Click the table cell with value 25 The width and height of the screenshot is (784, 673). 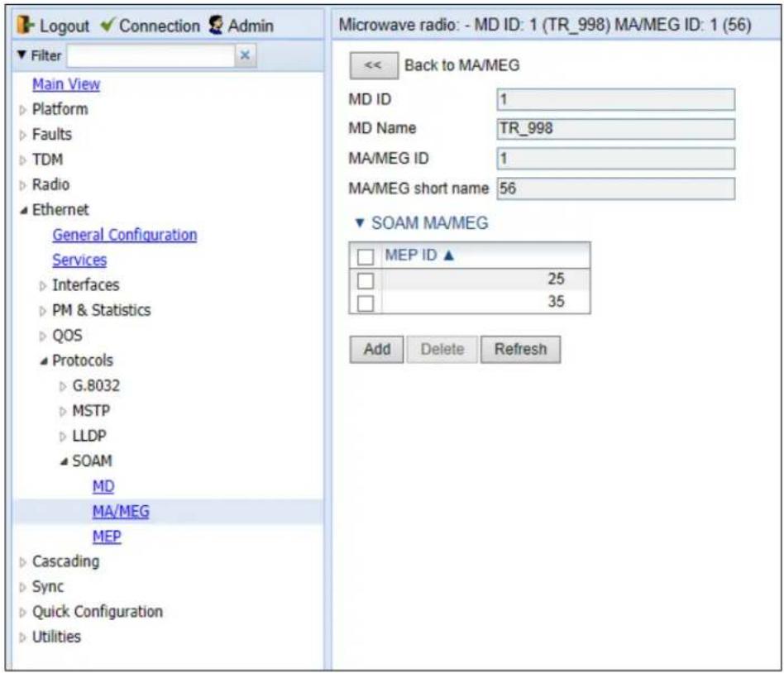[x=486, y=279]
